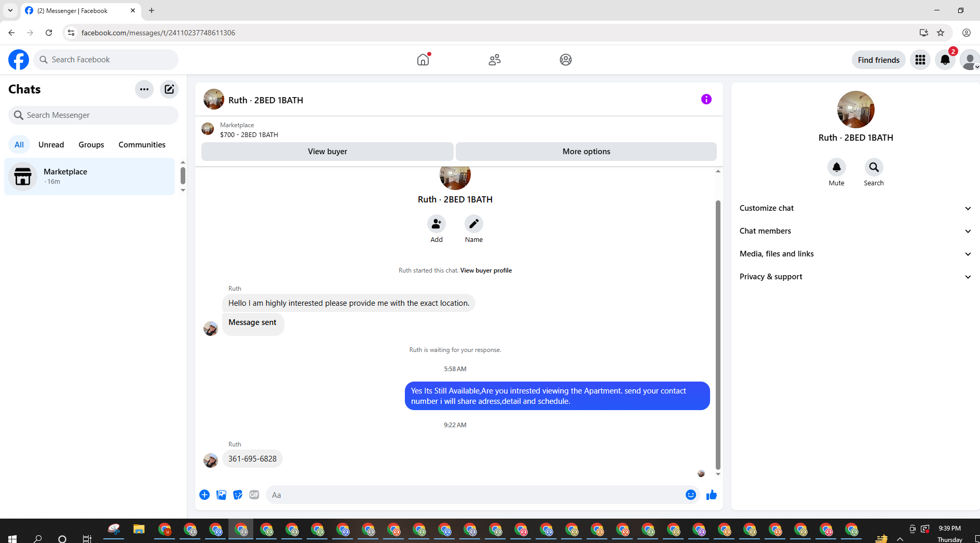Open Windows taskbar search
980x543 pixels.
(37, 538)
